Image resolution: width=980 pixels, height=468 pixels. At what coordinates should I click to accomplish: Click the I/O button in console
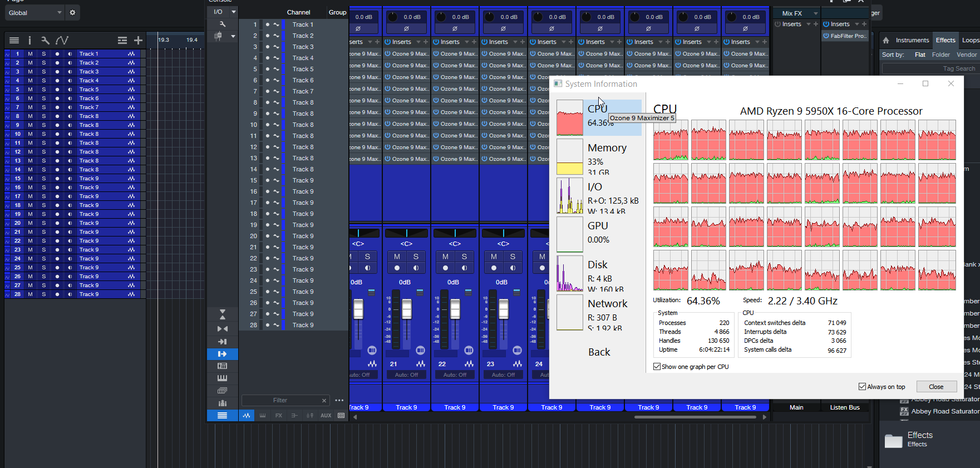[x=218, y=12]
